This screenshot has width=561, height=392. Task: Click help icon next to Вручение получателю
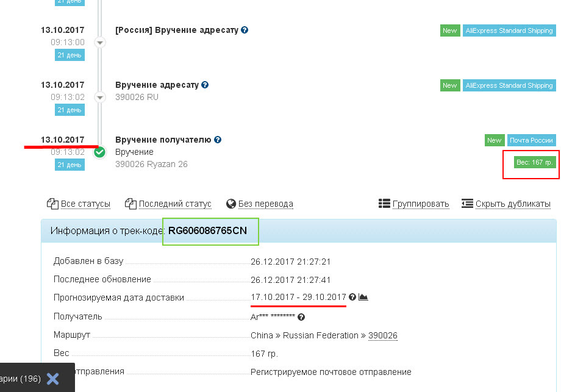click(x=218, y=140)
